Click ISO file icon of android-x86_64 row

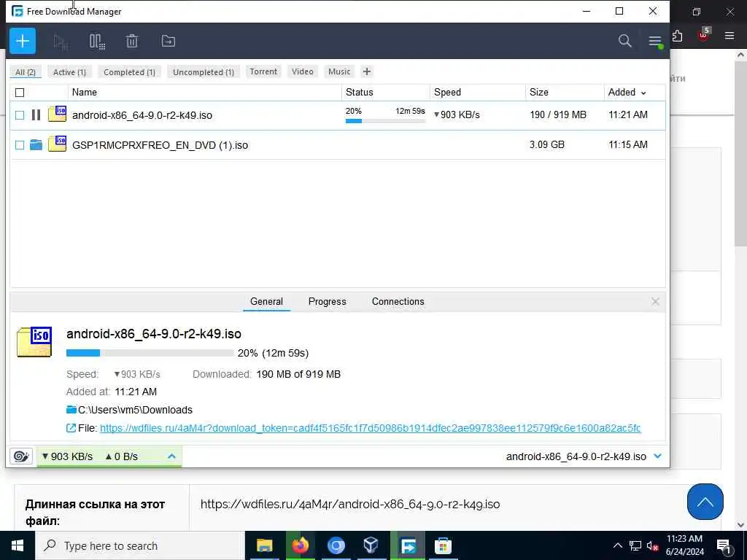click(57, 114)
